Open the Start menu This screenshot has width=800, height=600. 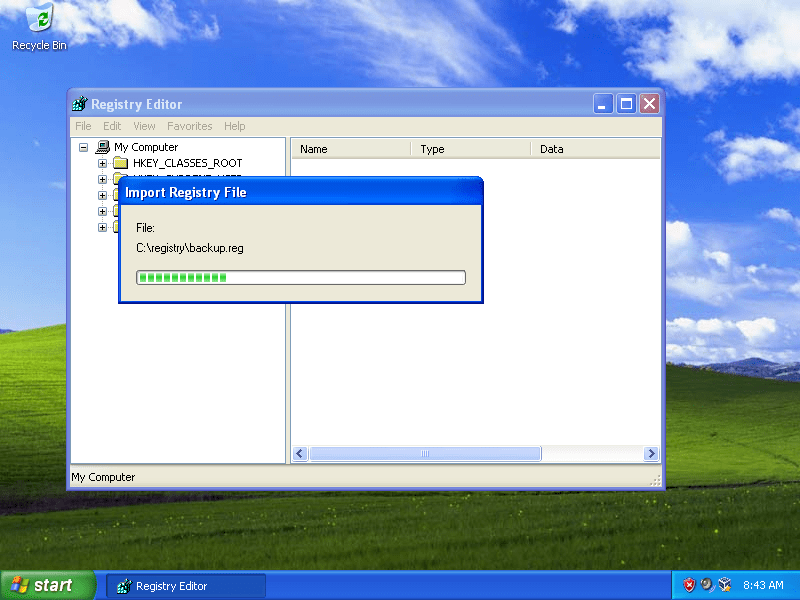(x=47, y=585)
